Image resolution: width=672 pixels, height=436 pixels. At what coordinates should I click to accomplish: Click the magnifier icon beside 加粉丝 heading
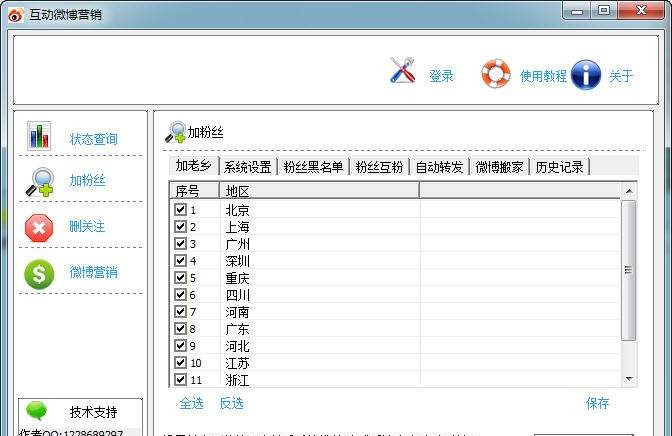point(176,132)
